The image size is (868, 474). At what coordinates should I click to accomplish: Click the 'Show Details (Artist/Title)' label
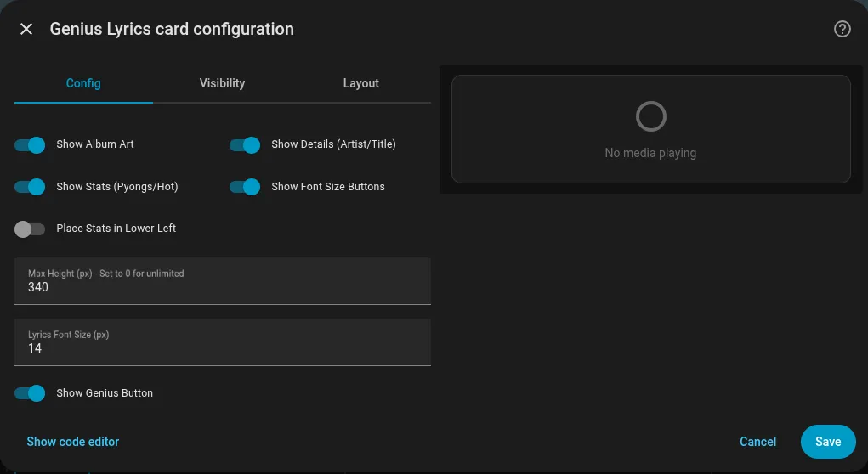coord(334,144)
